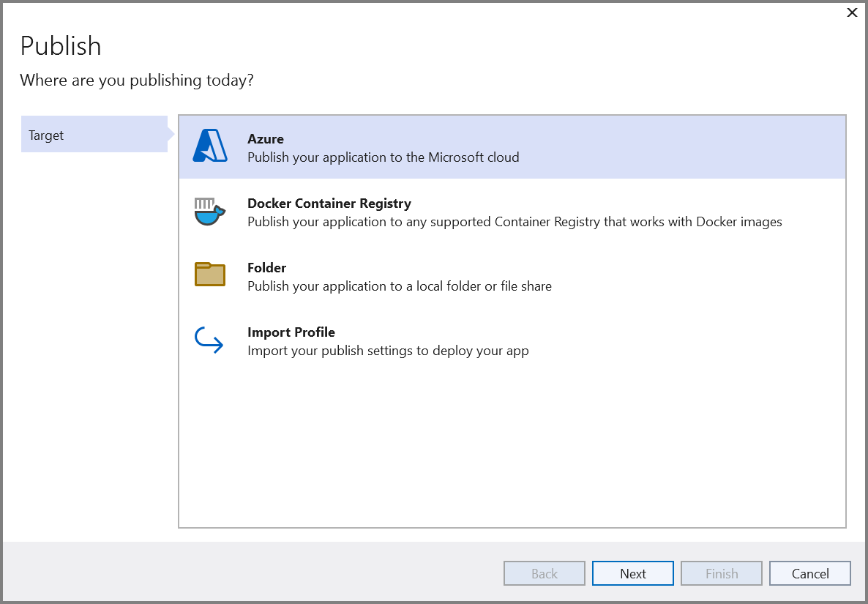Select the Docker Container Registry title
Image resolution: width=868 pixels, height=604 pixels.
click(329, 204)
